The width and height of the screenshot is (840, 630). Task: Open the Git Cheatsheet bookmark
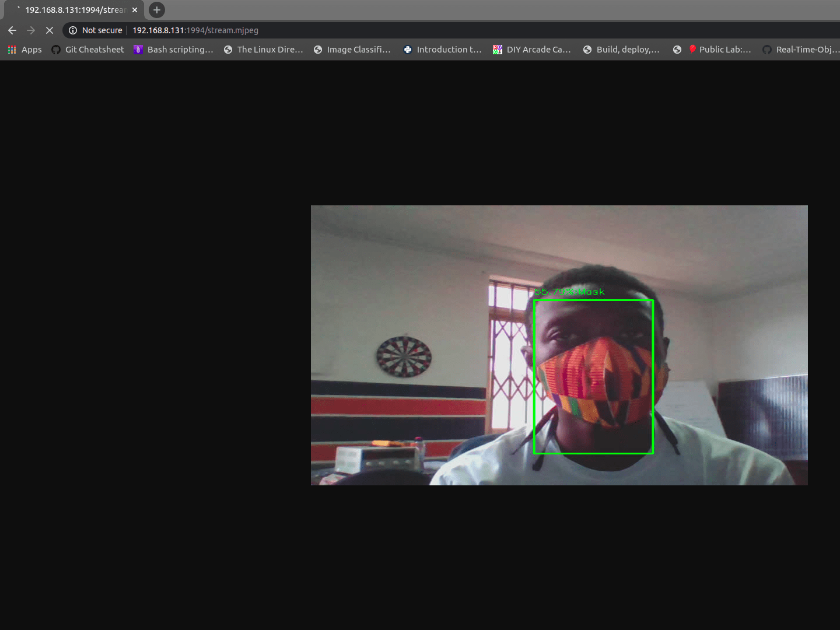point(87,50)
